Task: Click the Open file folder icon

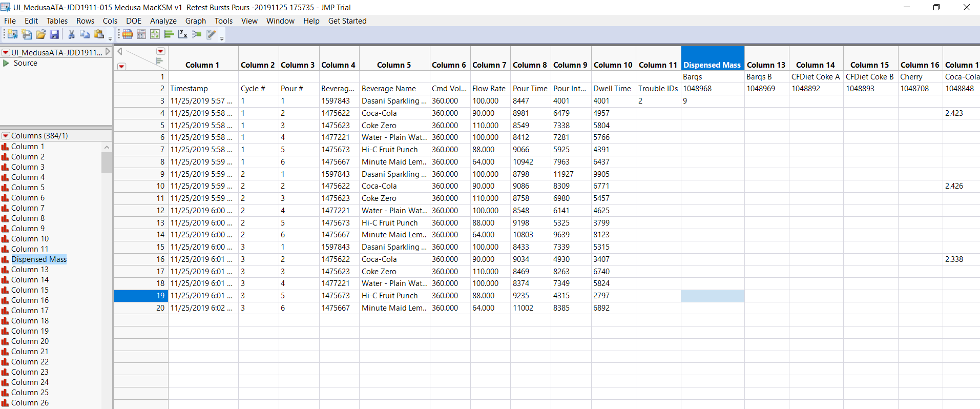Action: [x=40, y=34]
